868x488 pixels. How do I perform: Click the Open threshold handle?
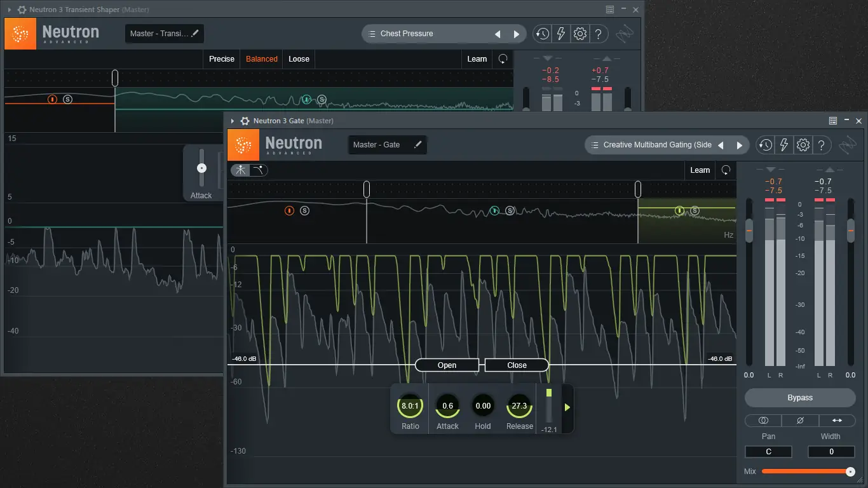tap(447, 365)
